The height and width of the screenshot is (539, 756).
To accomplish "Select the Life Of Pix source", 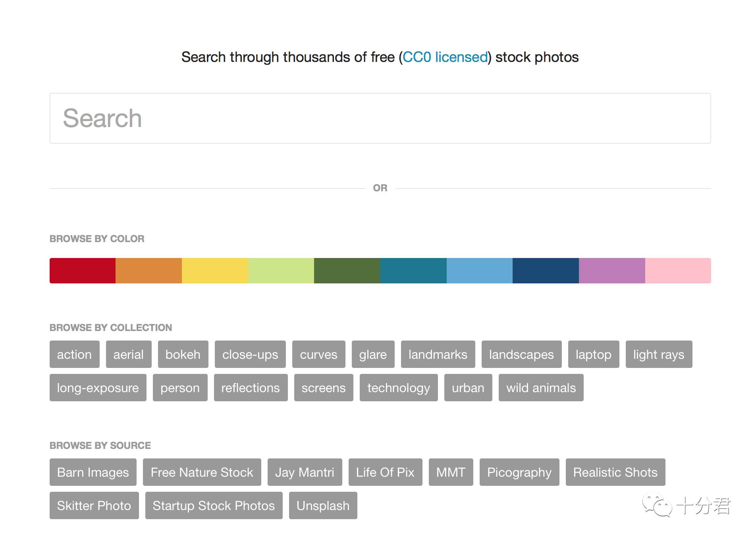I will (385, 472).
